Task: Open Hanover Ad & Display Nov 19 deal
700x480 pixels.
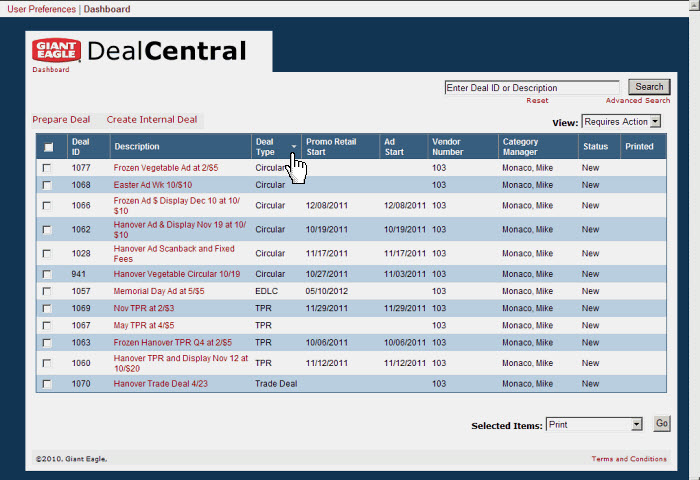Action: click(x=179, y=230)
